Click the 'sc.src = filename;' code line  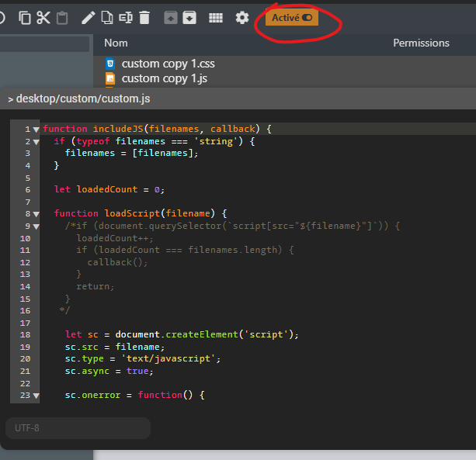tap(115, 347)
